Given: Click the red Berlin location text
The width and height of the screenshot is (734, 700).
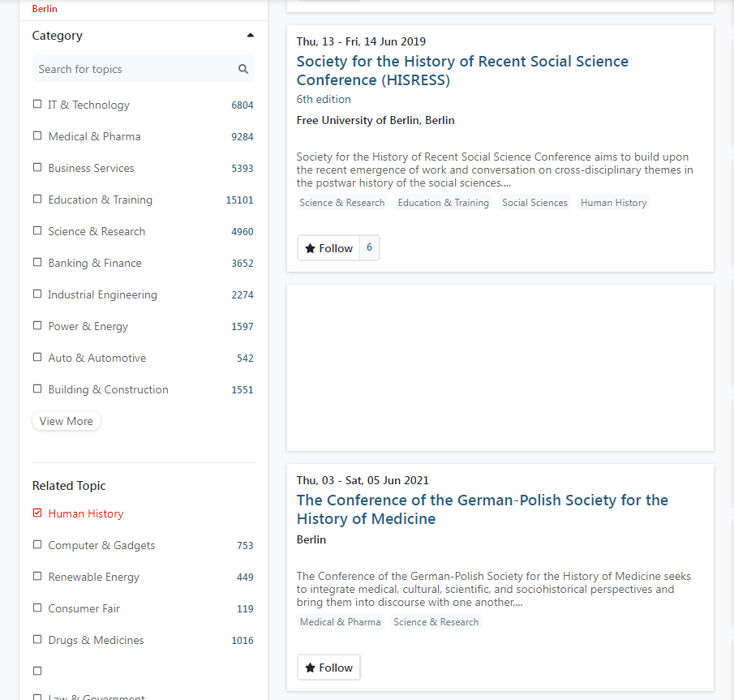Looking at the screenshot, I should point(45,9).
